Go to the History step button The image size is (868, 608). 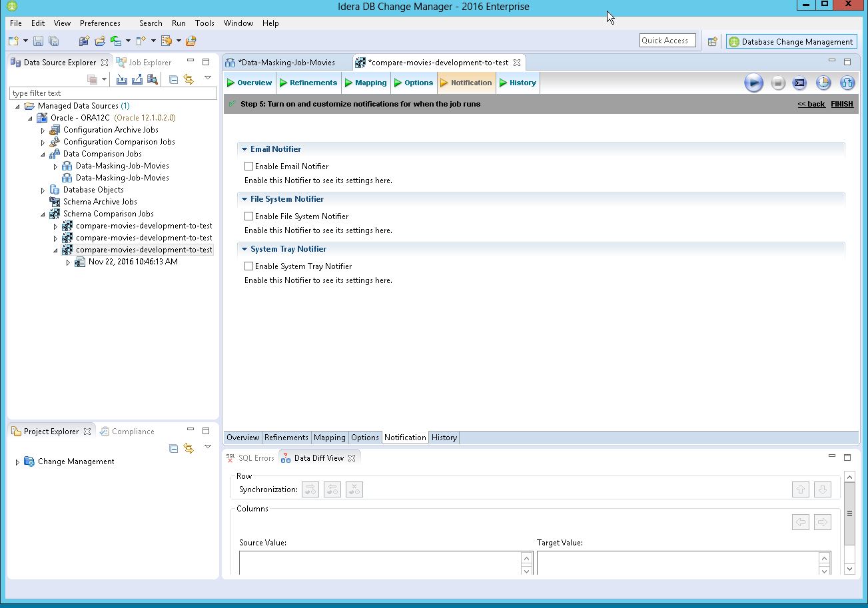coord(518,83)
